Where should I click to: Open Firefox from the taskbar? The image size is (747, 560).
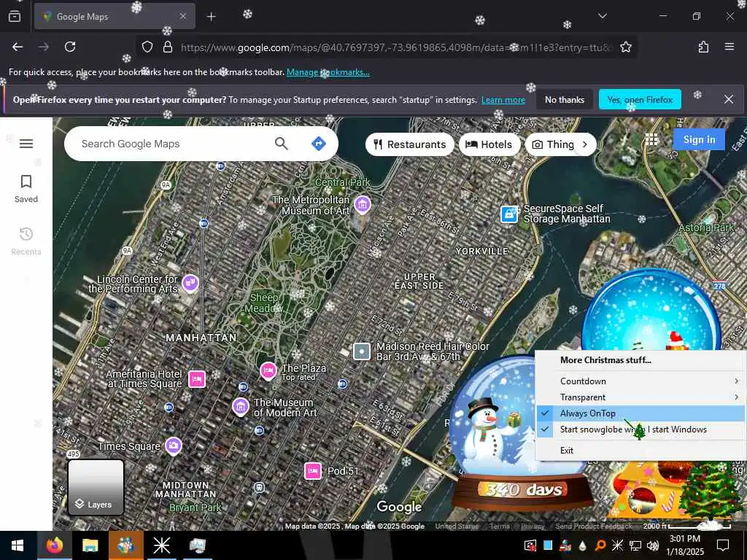(x=55, y=545)
